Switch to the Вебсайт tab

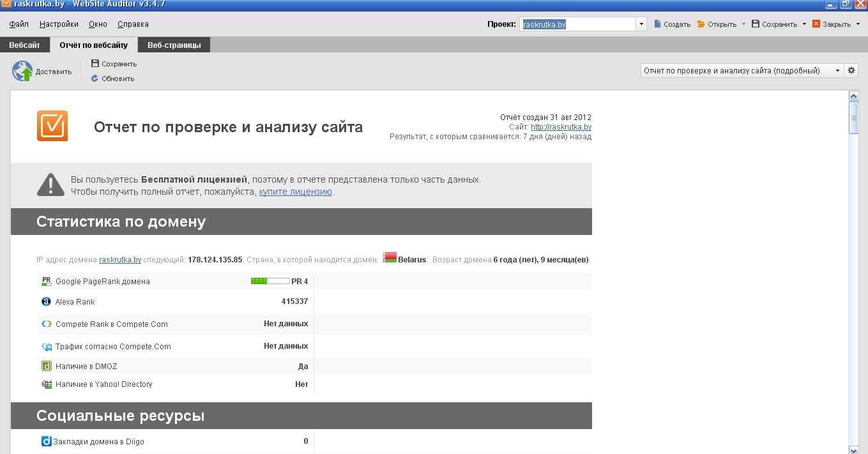24,45
